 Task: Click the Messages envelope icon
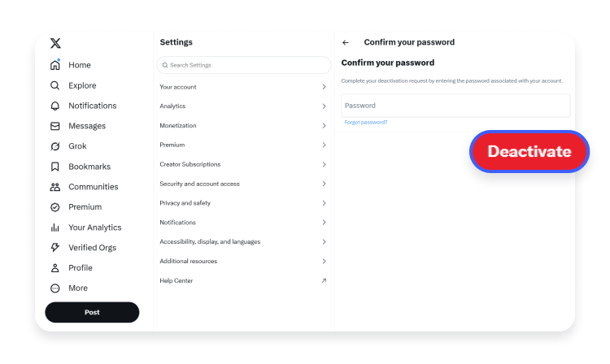tap(55, 126)
